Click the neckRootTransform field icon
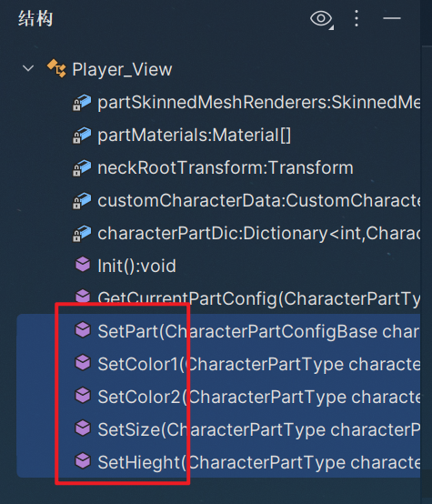This screenshot has height=504, width=432. coord(82,168)
